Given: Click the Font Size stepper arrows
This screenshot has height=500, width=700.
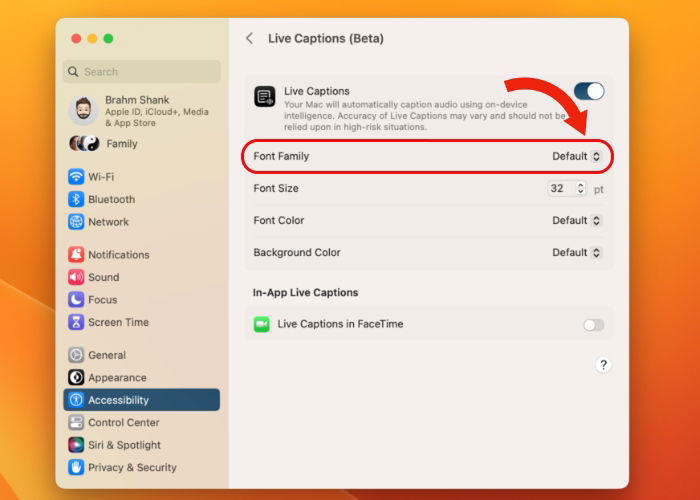Looking at the screenshot, I should [x=580, y=188].
